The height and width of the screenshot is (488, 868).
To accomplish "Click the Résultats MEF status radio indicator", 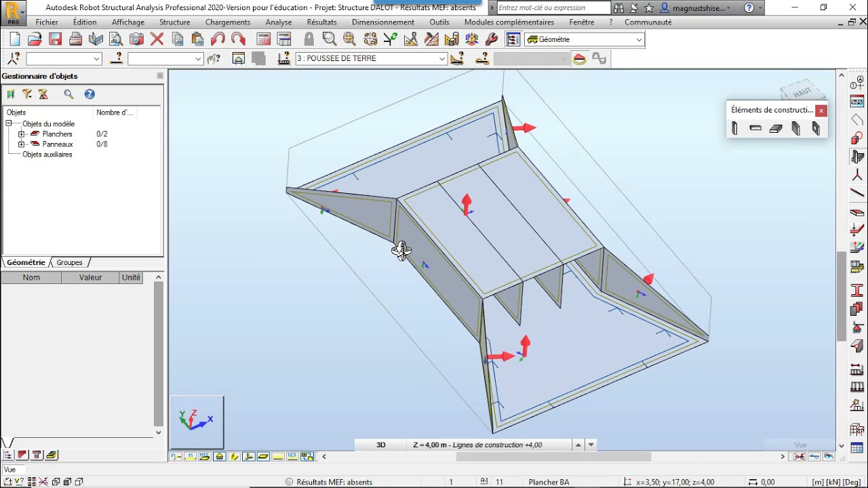I will [290, 482].
